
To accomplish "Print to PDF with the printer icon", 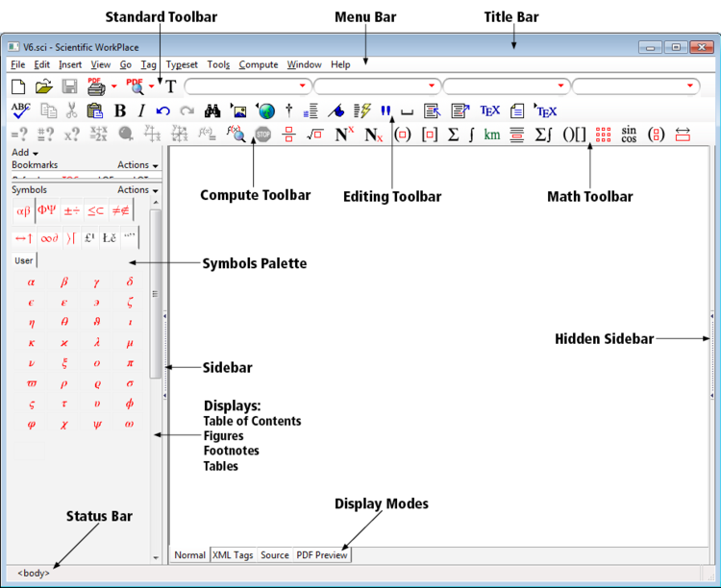I will 96,86.
